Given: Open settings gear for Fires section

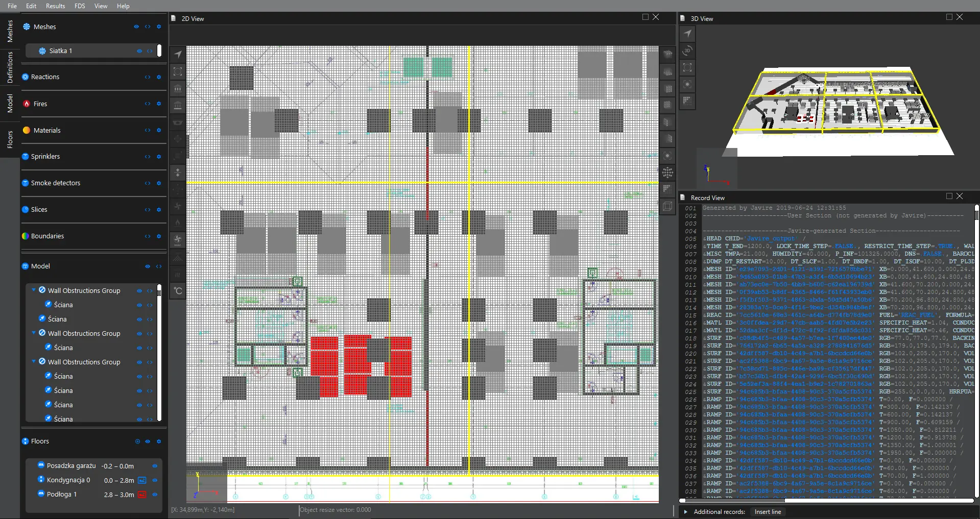Looking at the screenshot, I should tap(159, 104).
